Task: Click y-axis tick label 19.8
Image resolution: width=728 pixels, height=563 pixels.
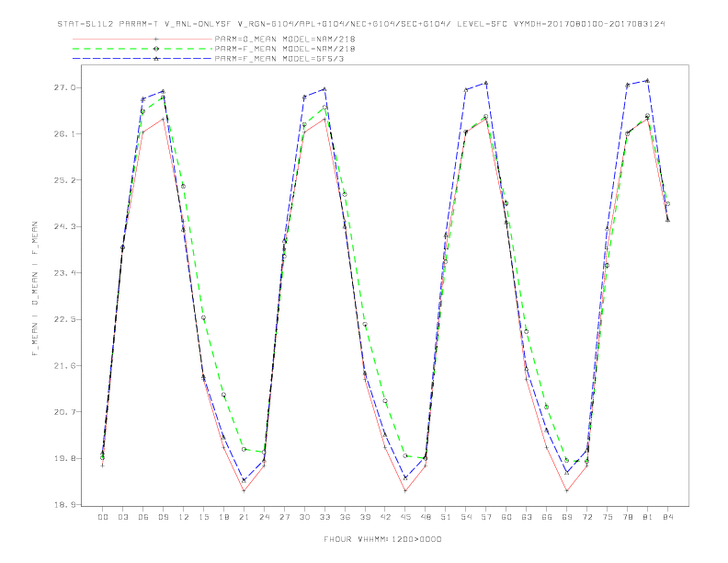Action: coord(64,458)
